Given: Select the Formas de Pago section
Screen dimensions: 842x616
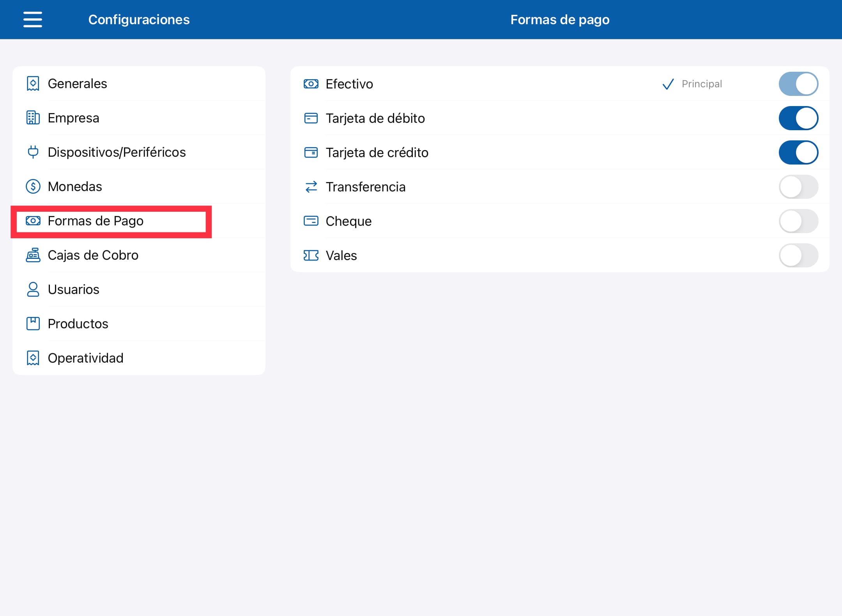Looking at the screenshot, I should pyautogui.click(x=139, y=221).
